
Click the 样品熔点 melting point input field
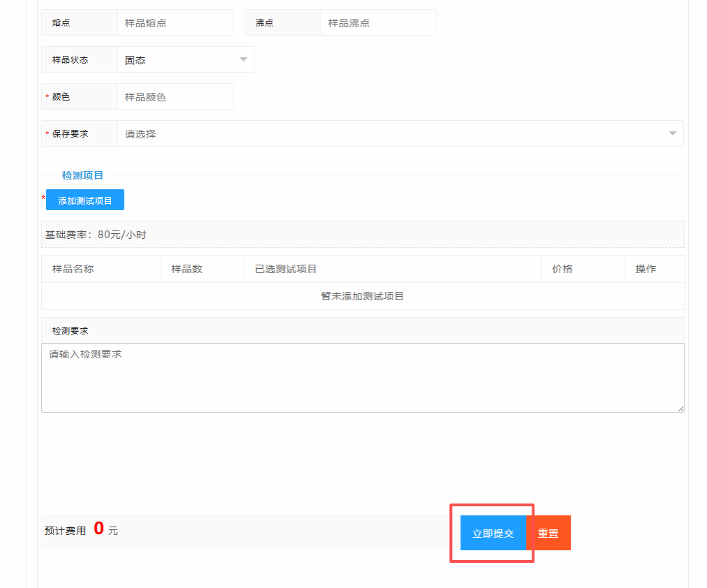[175, 22]
